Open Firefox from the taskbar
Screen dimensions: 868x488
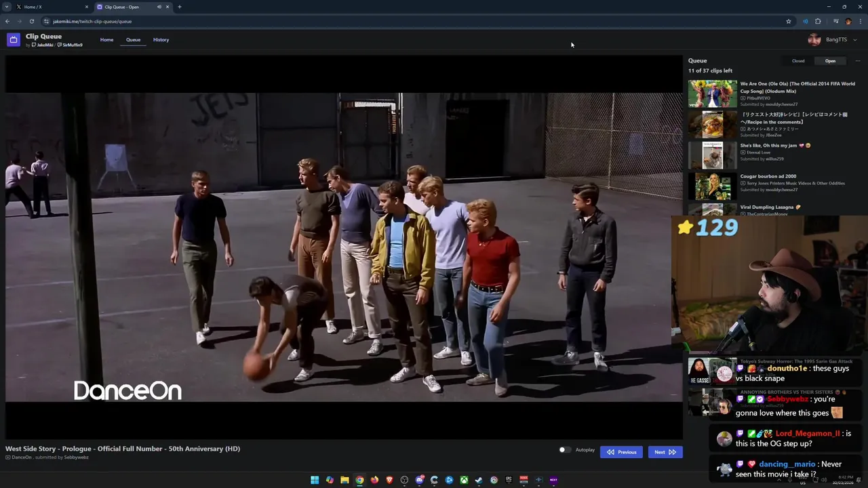click(x=374, y=480)
